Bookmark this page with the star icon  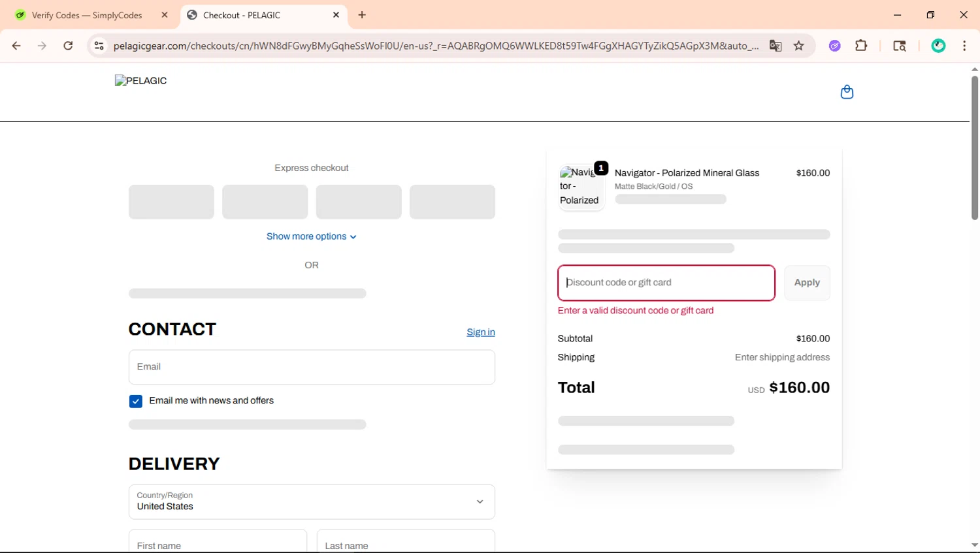click(798, 46)
